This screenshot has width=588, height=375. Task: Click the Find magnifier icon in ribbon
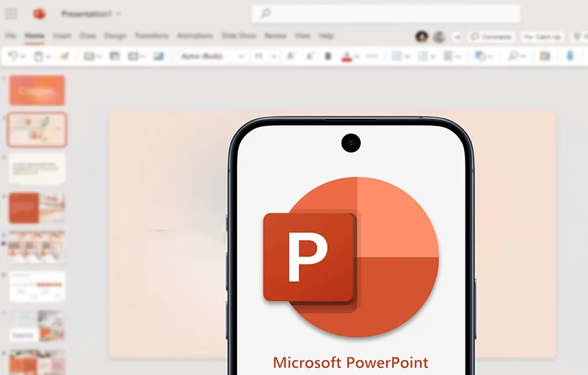(513, 56)
